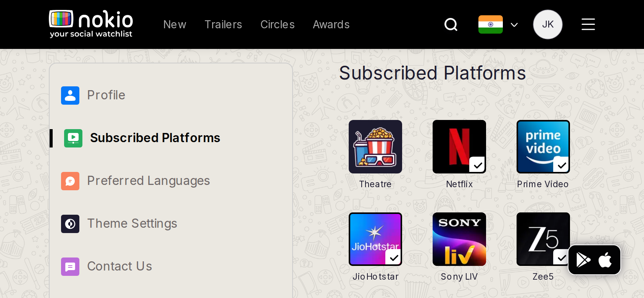Click the nokio logo

pos(91,24)
